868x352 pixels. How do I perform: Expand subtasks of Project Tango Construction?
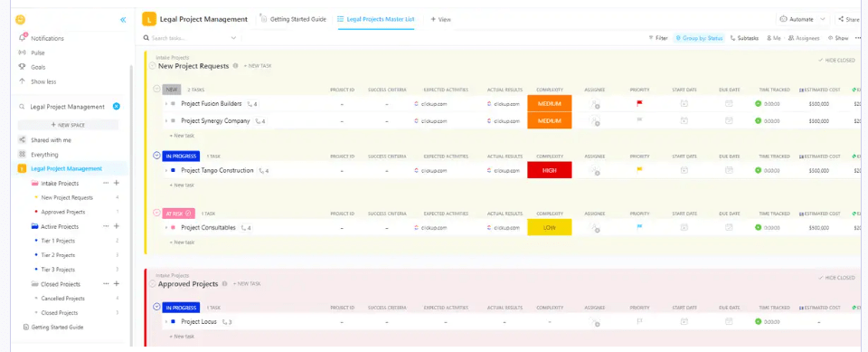point(165,170)
